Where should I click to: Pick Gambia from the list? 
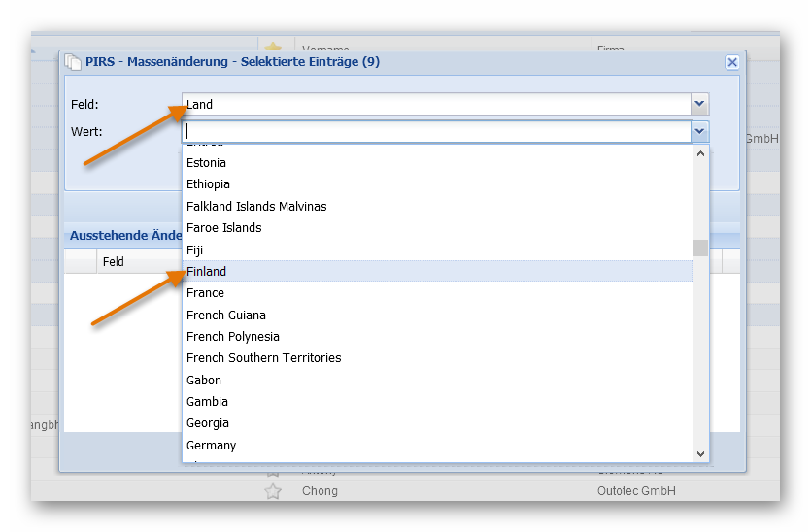click(208, 402)
